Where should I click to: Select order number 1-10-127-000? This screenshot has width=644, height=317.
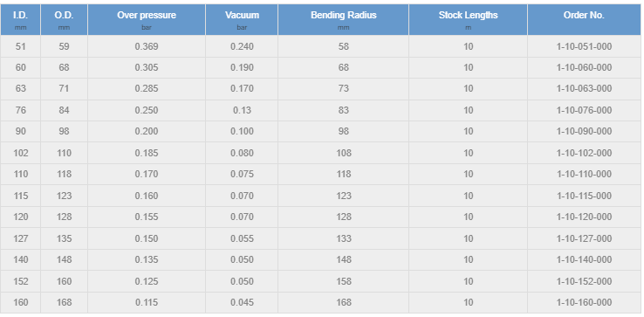pyautogui.click(x=584, y=238)
